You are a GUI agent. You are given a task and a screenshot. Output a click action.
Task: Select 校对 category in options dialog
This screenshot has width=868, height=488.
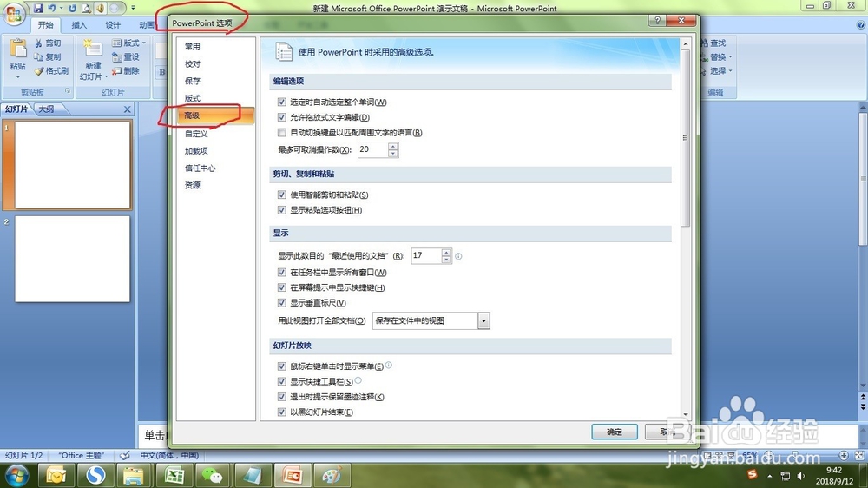193,64
